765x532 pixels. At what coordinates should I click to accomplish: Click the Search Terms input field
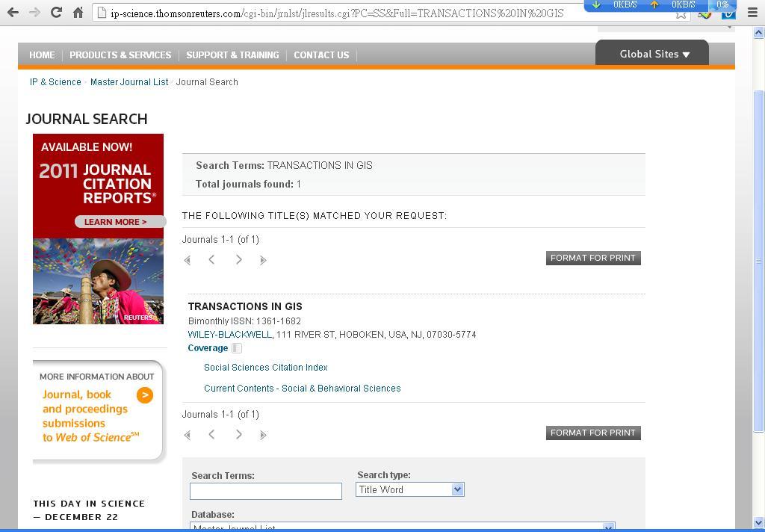click(x=266, y=491)
